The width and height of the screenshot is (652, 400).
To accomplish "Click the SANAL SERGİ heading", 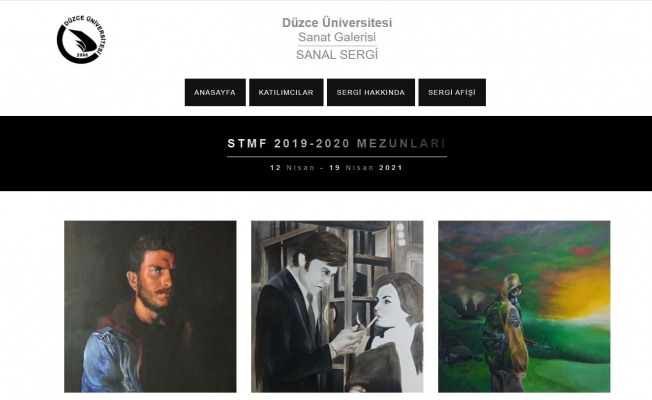I will [x=337, y=54].
